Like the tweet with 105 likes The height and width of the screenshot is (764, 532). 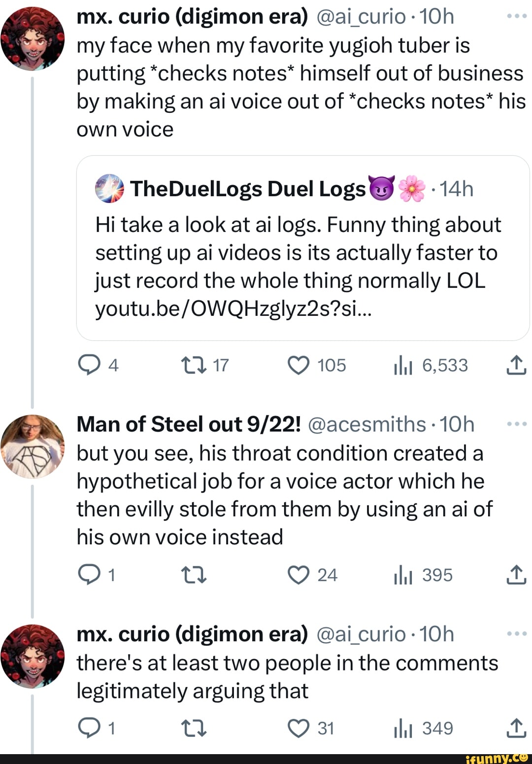299,365
